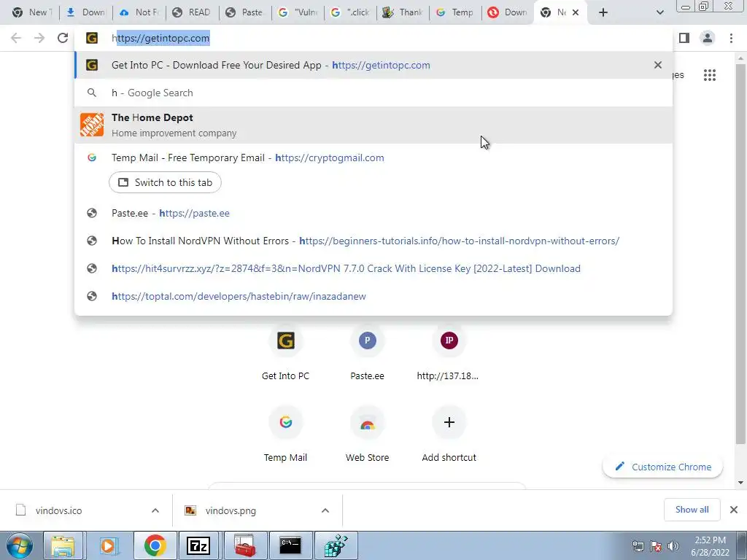Select Temp Mail cryptogmail.com suggestion
The image size is (747, 560).
373,157
